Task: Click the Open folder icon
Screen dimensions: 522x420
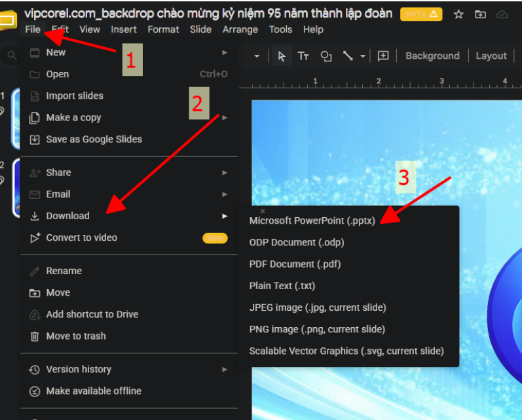Action: (35, 75)
